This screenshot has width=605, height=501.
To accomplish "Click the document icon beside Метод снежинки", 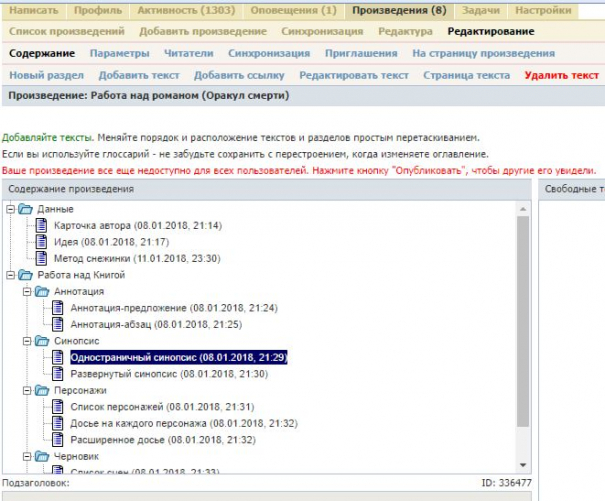I will click(x=42, y=257).
